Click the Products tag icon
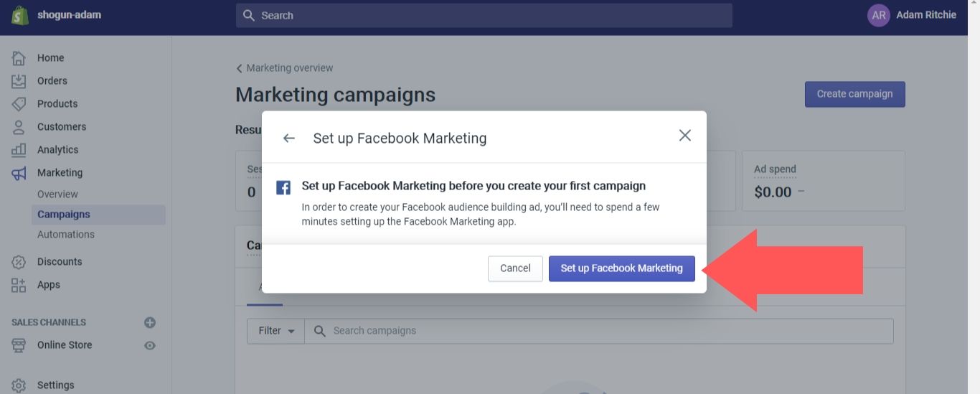980x394 pixels. (19, 104)
